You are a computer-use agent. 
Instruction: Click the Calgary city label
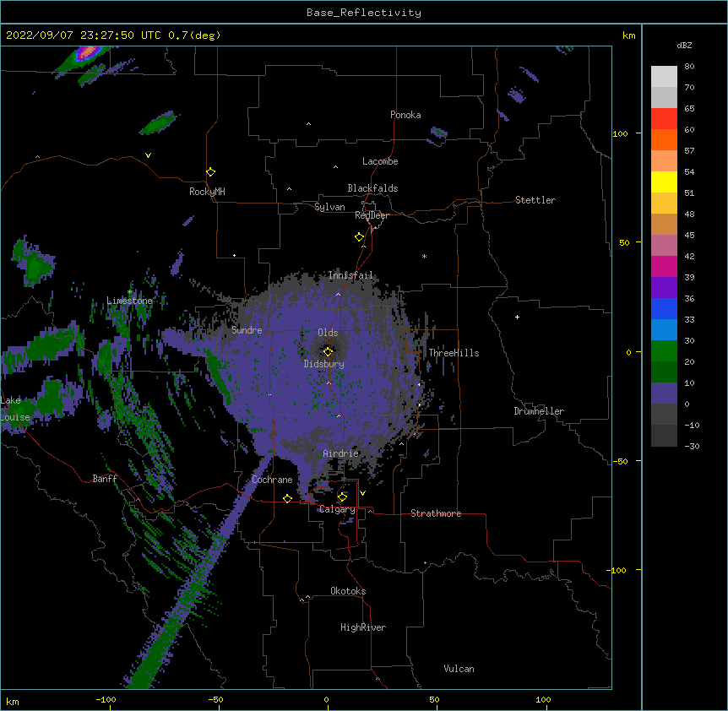337,509
